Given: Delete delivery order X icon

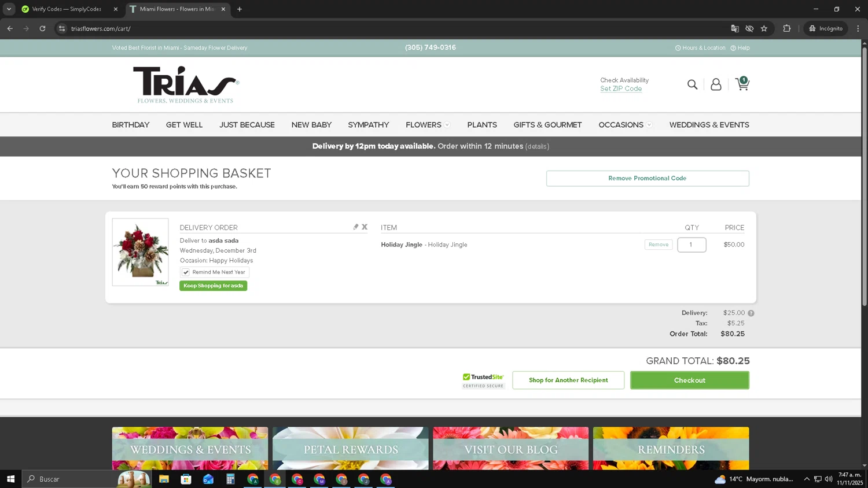Looking at the screenshot, I should coord(365,227).
